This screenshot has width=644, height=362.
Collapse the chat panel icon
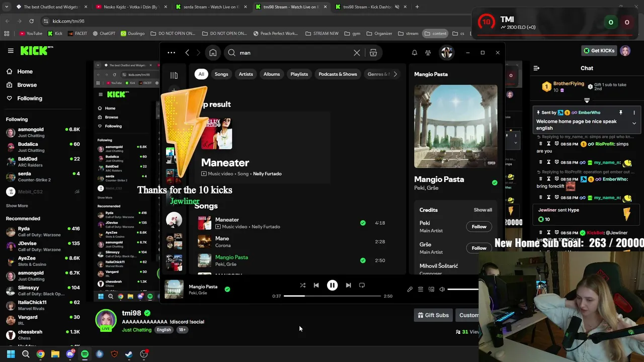536,68
